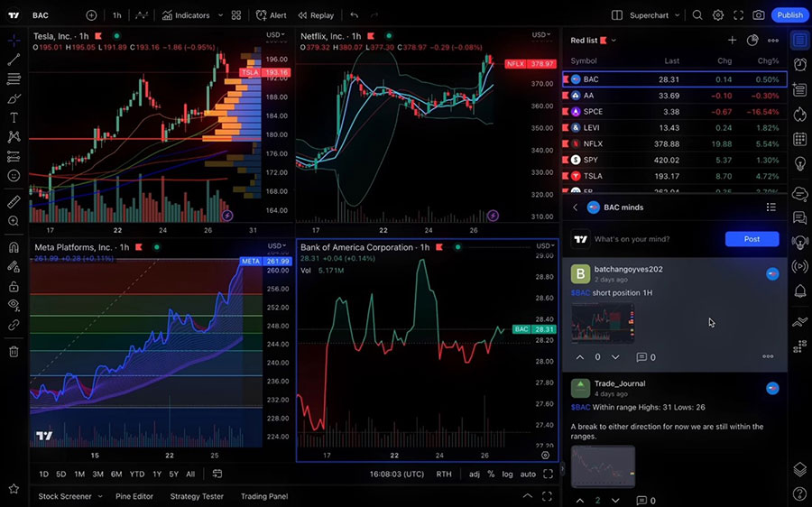Activate the zoom in tool
This screenshot has width=812, height=507.
tap(14, 221)
